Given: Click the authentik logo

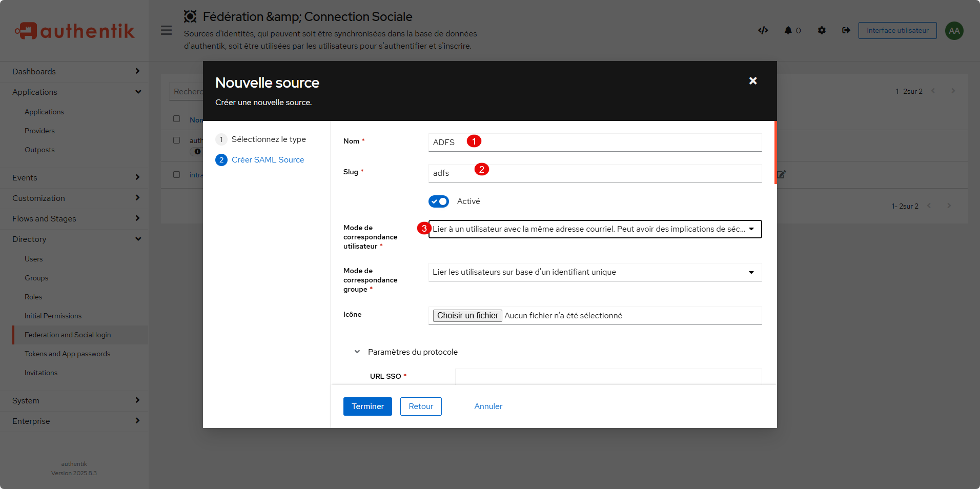Looking at the screenshot, I should 75,31.
